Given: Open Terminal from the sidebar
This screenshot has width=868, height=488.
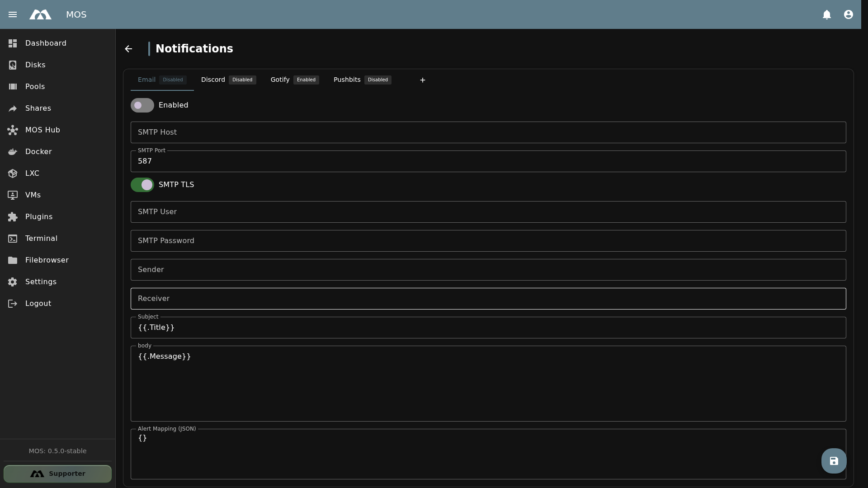Looking at the screenshot, I should pyautogui.click(x=58, y=239).
